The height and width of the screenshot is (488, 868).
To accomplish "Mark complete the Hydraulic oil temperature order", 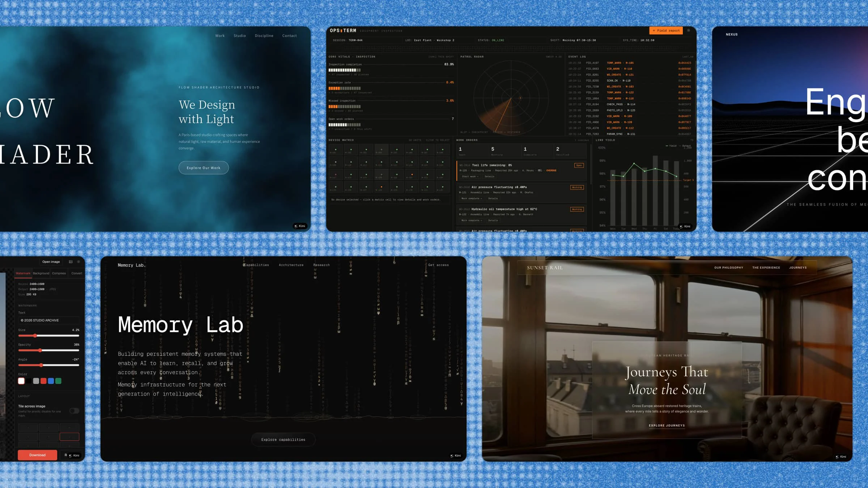I will pyautogui.click(x=472, y=221).
